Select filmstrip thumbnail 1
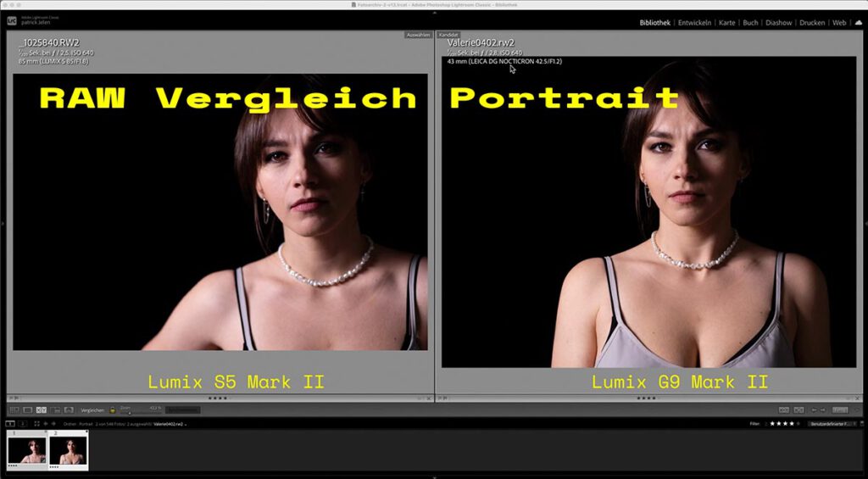The image size is (868, 479). tap(26, 449)
